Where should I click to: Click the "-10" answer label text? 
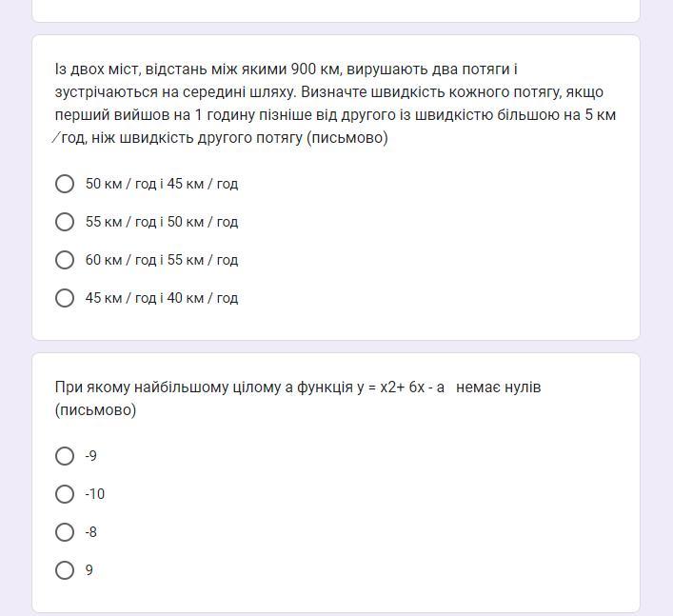95,494
